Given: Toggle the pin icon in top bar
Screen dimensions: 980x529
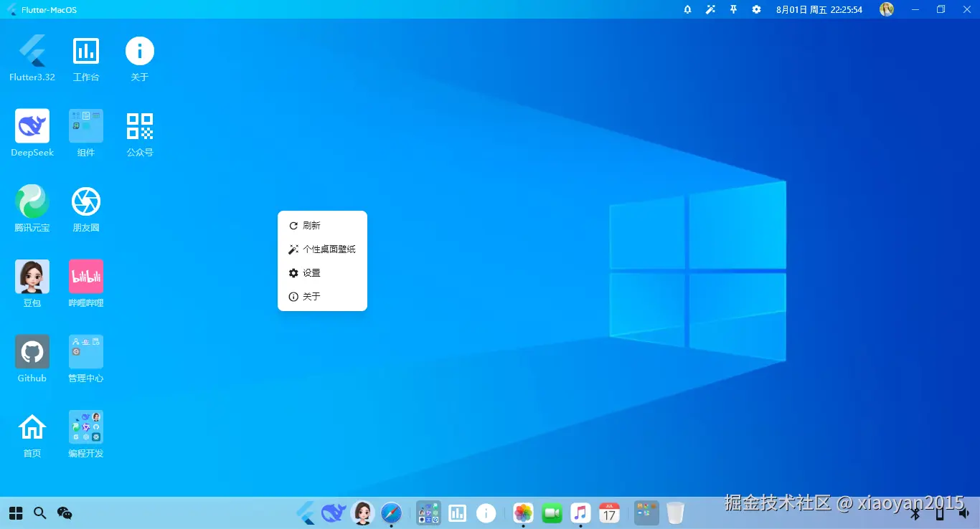Looking at the screenshot, I should tap(733, 9).
